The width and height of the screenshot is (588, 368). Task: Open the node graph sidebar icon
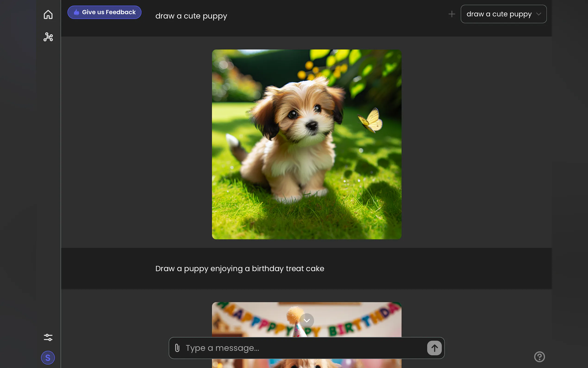click(x=48, y=37)
